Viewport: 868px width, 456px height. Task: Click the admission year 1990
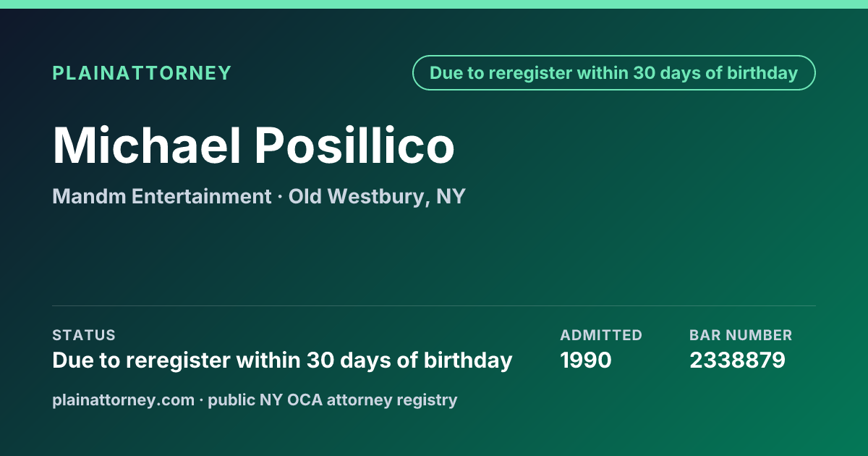click(x=586, y=360)
